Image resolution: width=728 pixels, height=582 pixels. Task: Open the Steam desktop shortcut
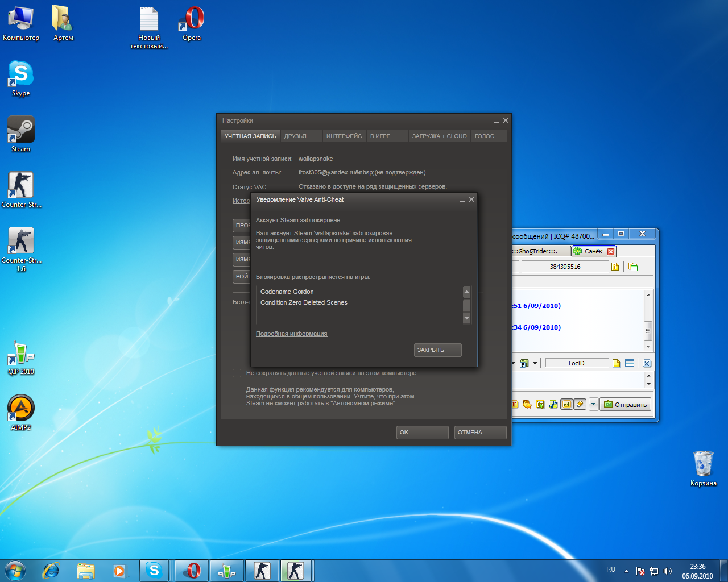[x=21, y=130]
